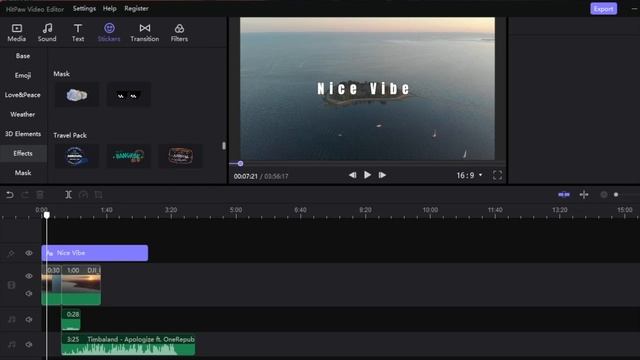
Task: Open the Text tab
Action: [78, 33]
